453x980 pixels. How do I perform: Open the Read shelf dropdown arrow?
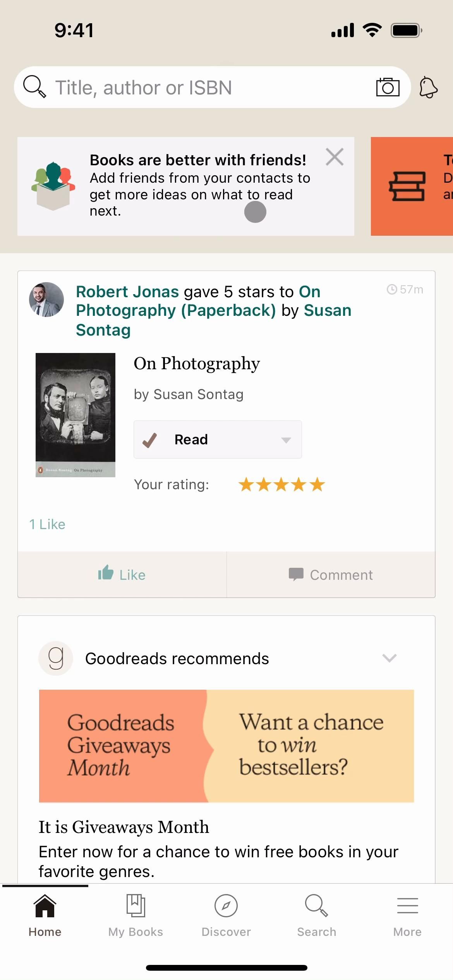[286, 440]
